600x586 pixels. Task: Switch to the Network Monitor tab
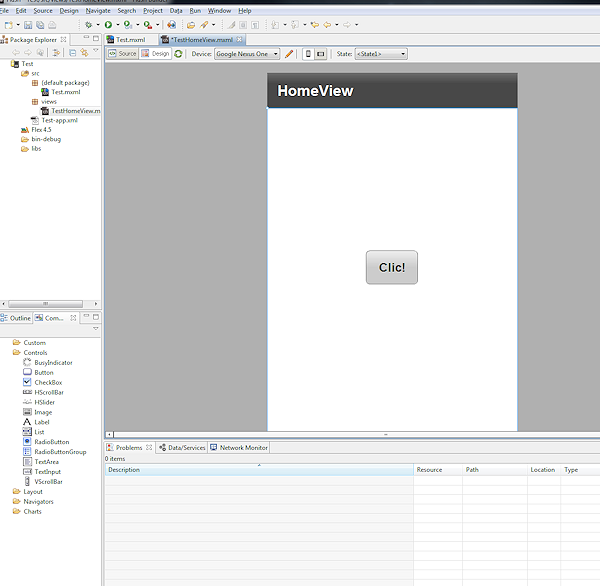click(239, 448)
